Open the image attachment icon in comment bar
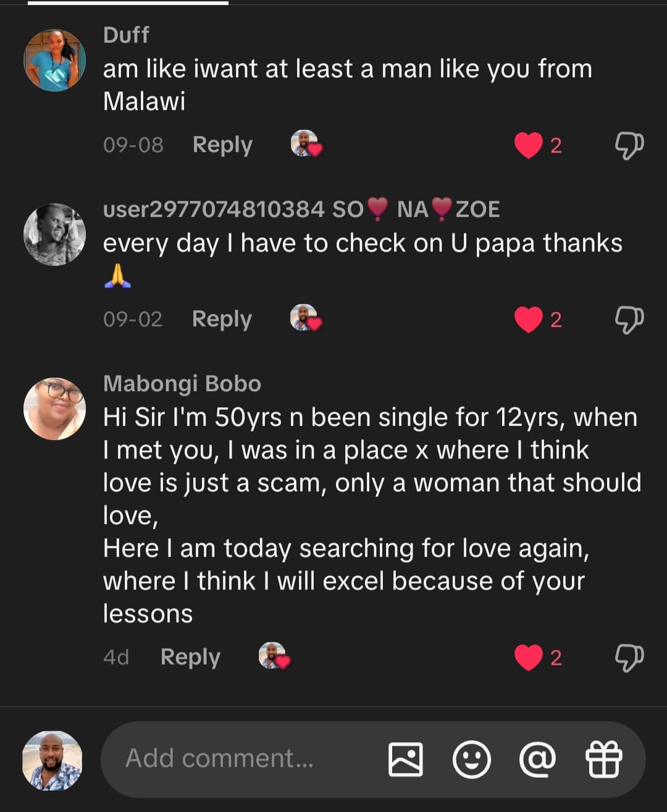This screenshot has height=812, width=667. point(405,759)
